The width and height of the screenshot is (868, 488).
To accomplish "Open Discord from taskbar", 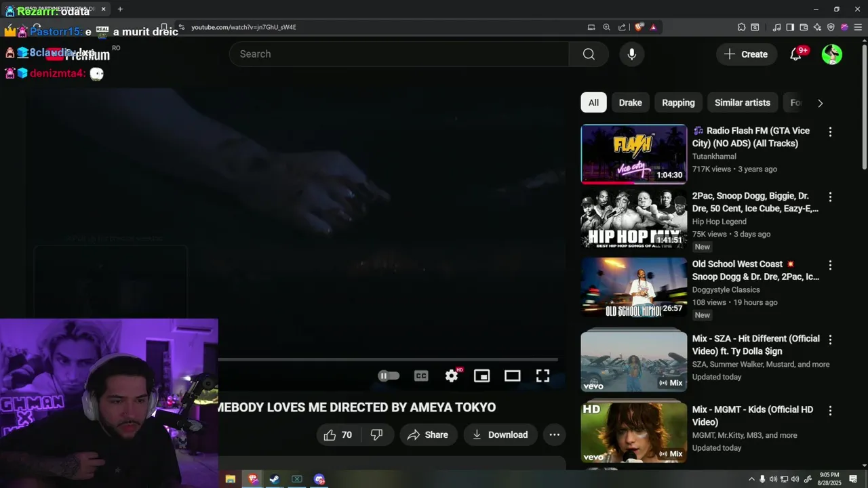I will click(x=319, y=479).
